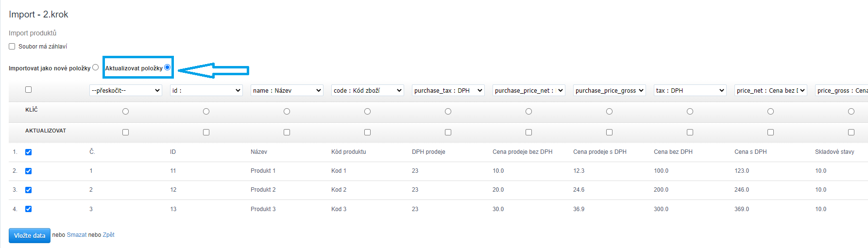Set KLÍČ radio for the id column

(x=206, y=112)
